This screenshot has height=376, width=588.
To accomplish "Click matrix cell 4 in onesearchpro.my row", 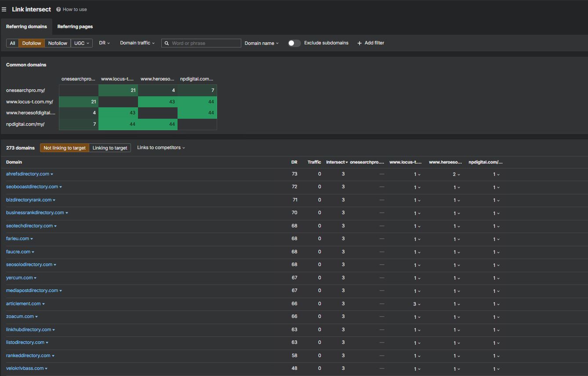I will 158,91.
